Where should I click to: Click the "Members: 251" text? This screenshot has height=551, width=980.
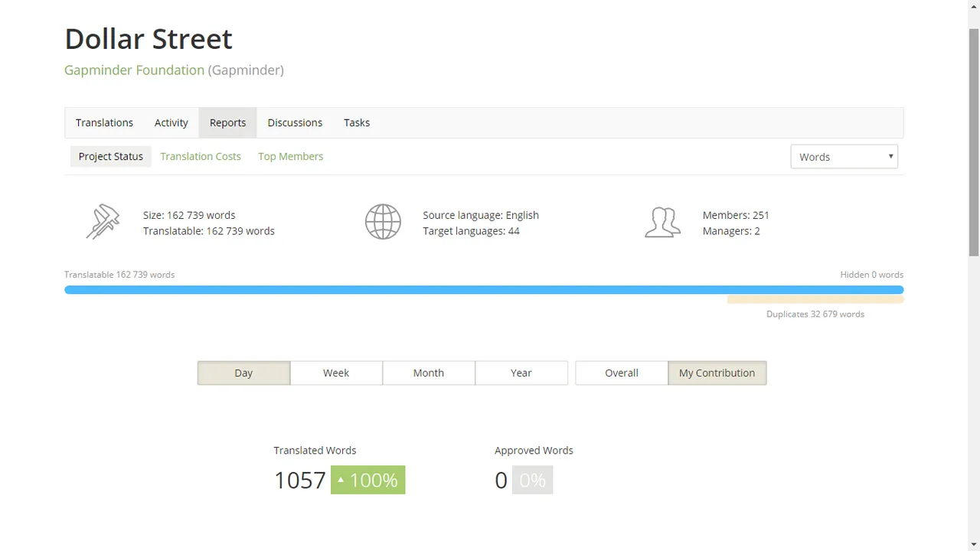[736, 215]
